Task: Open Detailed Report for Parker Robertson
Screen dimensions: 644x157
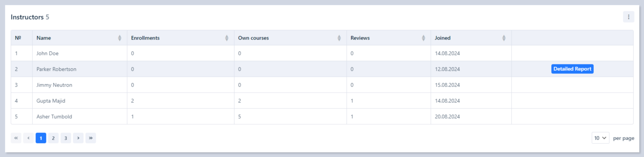Action: tap(572, 69)
